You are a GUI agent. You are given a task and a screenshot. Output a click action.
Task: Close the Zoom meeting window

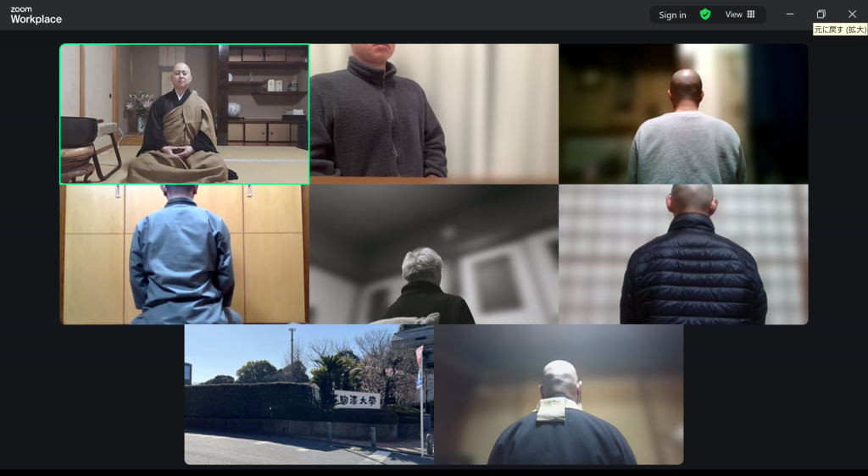pos(852,14)
